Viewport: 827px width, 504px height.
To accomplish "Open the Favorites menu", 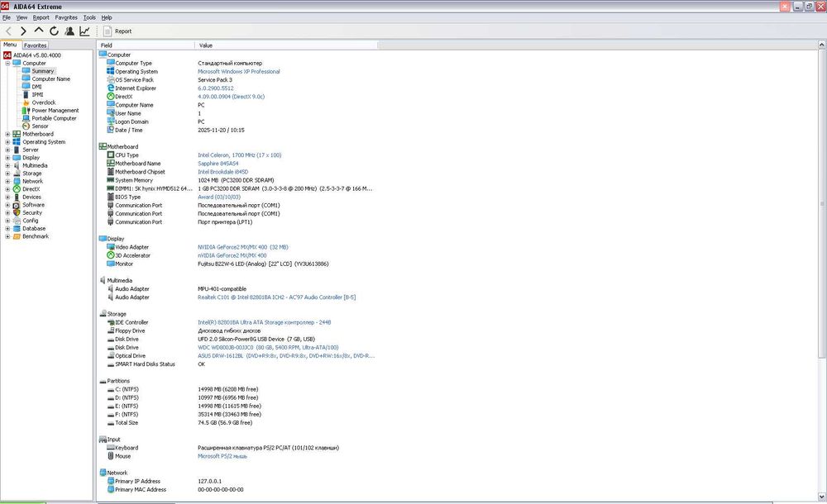I will (66, 17).
